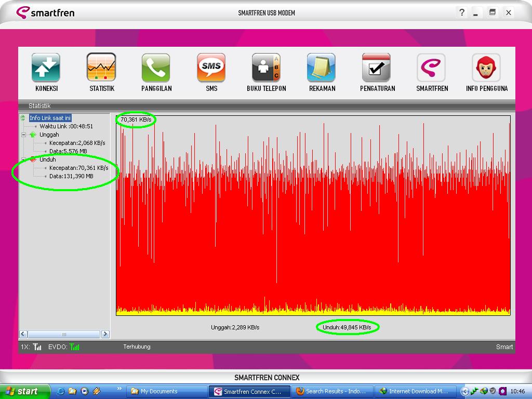This screenshot has width=532, height=399.
Task: Collapse the Unduh tree node
Action: (24, 159)
